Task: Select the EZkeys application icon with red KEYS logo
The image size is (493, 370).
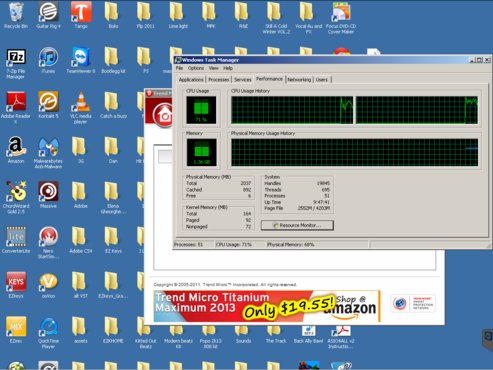Action: click(x=16, y=285)
